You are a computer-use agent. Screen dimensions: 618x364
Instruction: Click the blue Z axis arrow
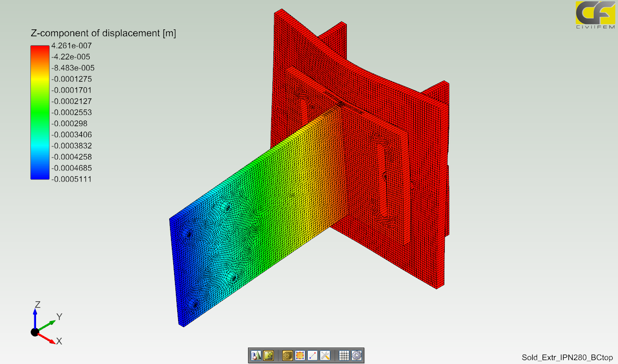[35, 315]
